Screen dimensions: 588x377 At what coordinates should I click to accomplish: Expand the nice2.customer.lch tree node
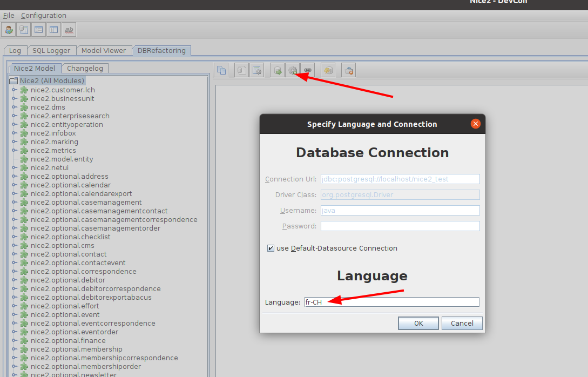tap(14, 90)
